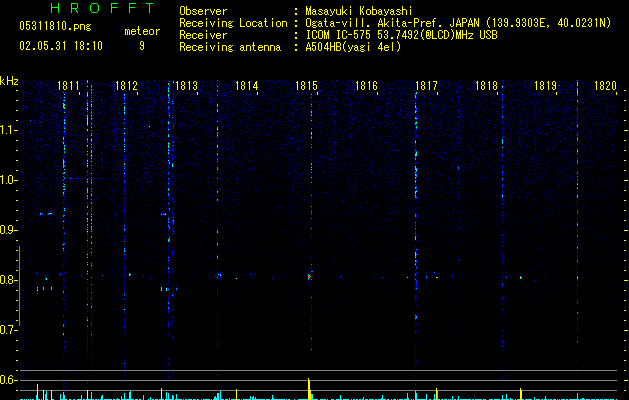This screenshot has width=629, height=400.
Task: Click the 1814 time marker
Action: [x=246, y=86]
